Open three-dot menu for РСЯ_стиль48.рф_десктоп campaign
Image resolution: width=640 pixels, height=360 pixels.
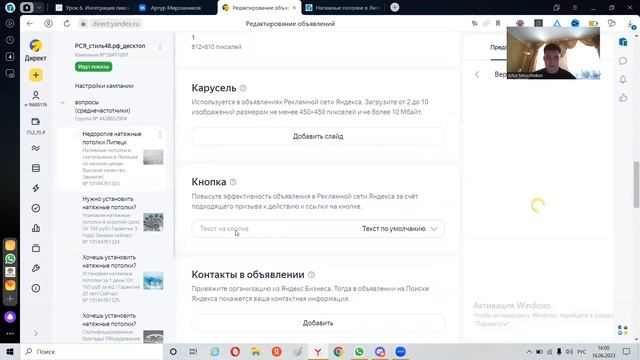(160, 46)
